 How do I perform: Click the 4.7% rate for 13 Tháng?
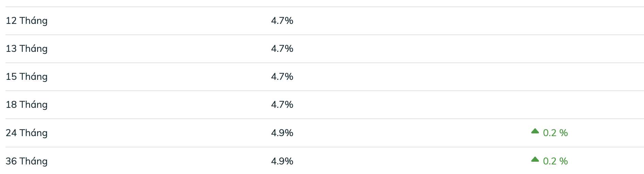coord(282,49)
